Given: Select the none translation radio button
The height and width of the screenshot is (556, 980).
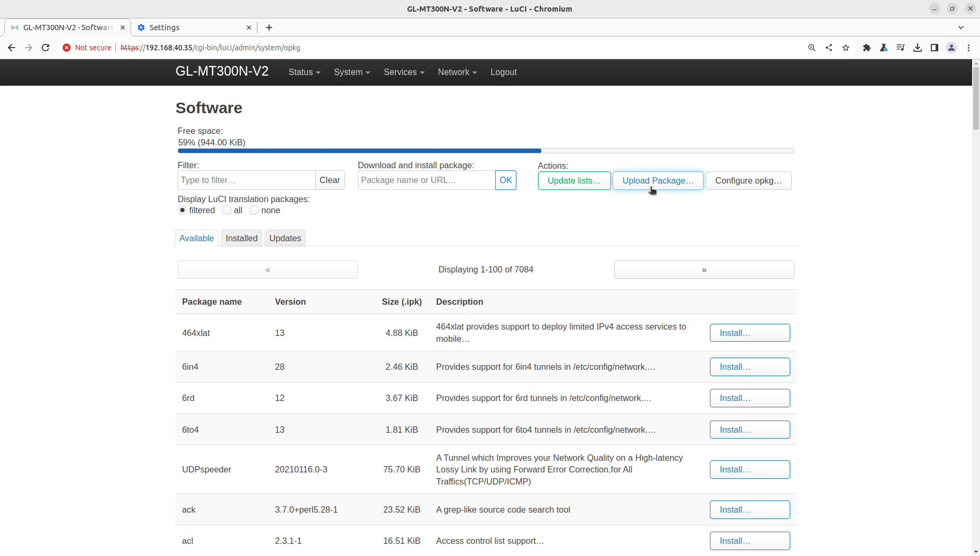Looking at the screenshot, I should (x=254, y=210).
